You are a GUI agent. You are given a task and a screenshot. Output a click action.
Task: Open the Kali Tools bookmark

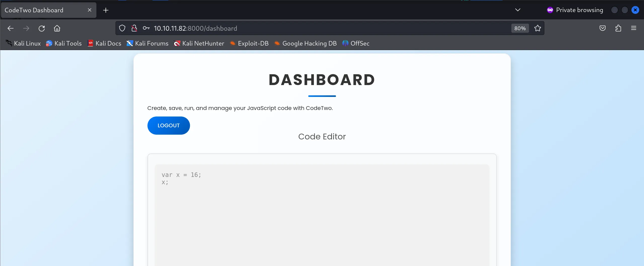coord(64,43)
